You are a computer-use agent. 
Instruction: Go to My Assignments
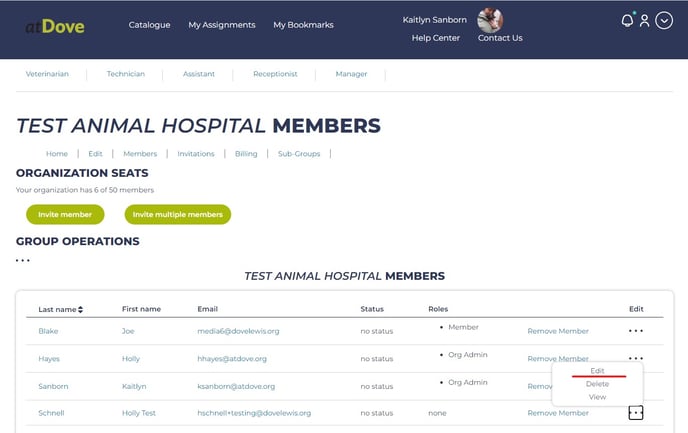(222, 25)
